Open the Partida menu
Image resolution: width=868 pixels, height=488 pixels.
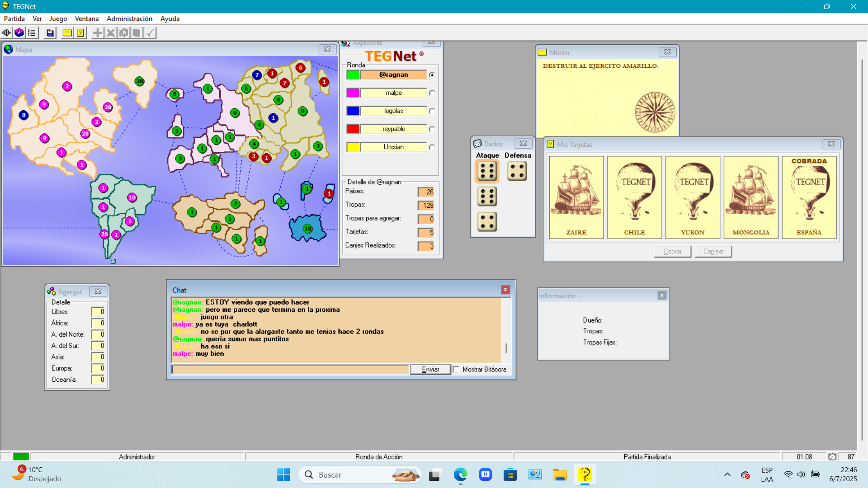(14, 19)
